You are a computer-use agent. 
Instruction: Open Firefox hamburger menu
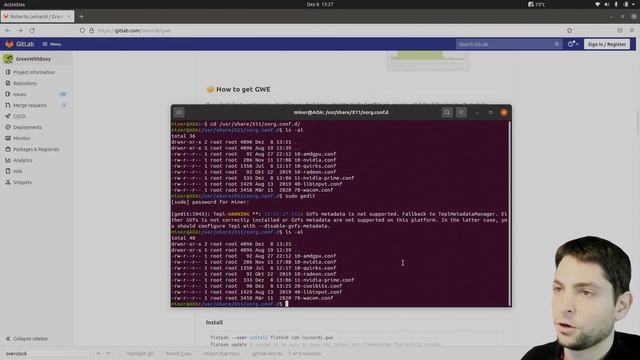point(632,30)
